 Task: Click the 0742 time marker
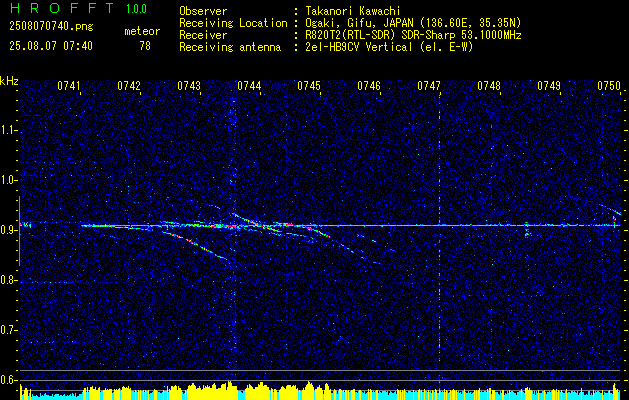coord(129,86)
